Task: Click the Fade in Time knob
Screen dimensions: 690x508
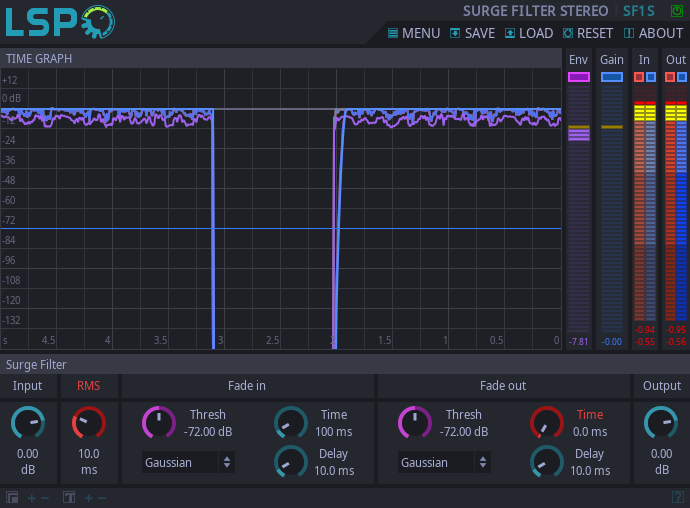Action: pyautogui.click(x=291, y=423)
